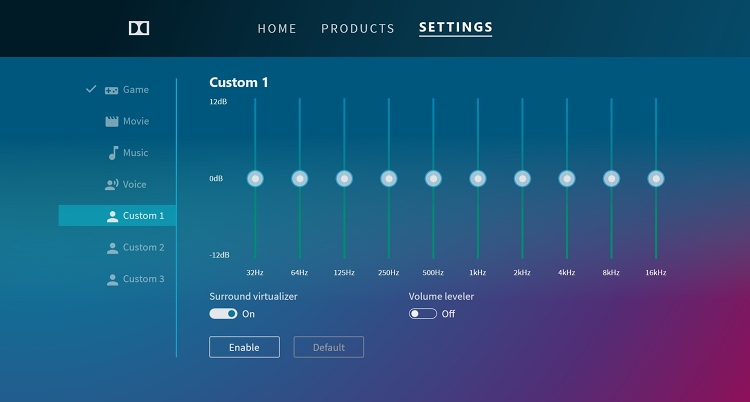
Task: Click the 250Hz band slider handle
Action: point(389,179)
